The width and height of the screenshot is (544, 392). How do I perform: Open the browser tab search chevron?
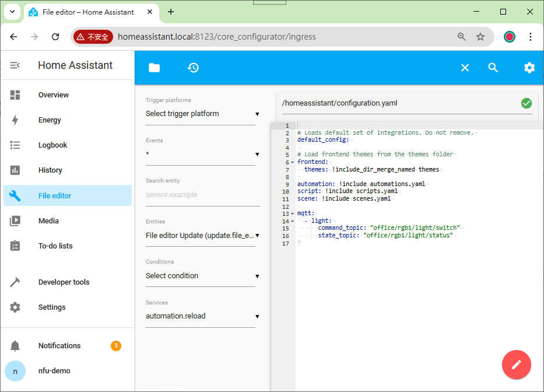(x=12, y=12)
